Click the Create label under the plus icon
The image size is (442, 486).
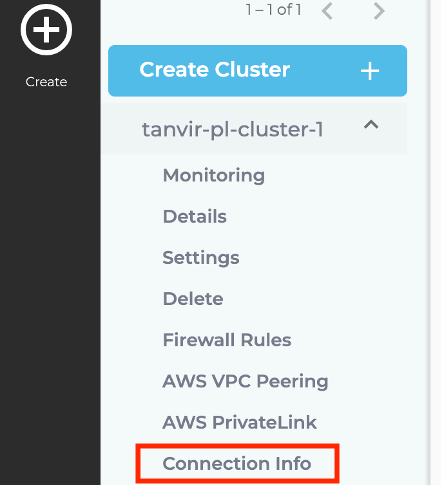[x=46, y=82]
